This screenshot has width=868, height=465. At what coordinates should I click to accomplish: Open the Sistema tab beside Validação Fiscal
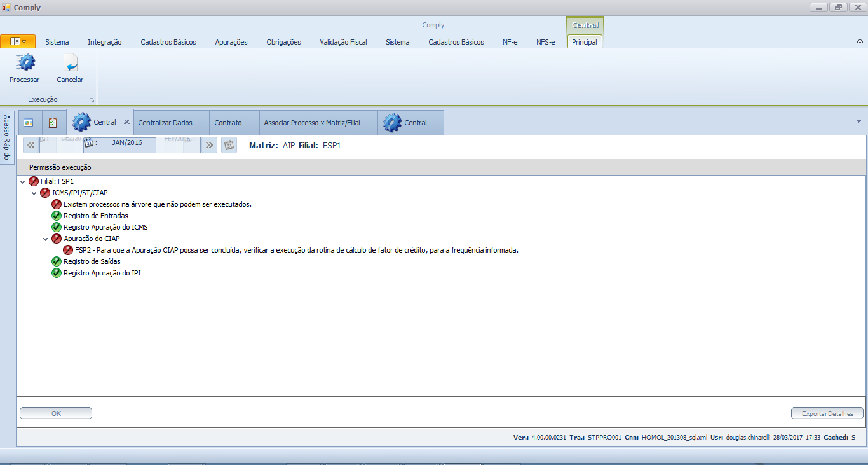click(x=398, y=42)
